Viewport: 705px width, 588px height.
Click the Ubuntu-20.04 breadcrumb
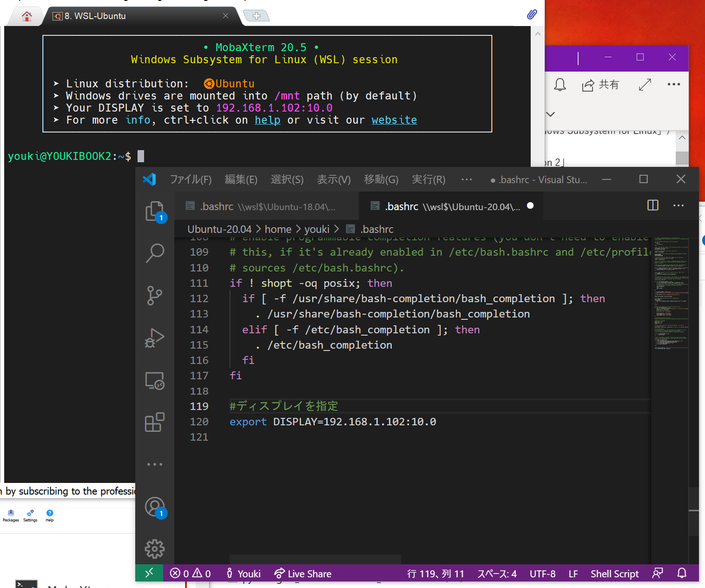(219, 229)
